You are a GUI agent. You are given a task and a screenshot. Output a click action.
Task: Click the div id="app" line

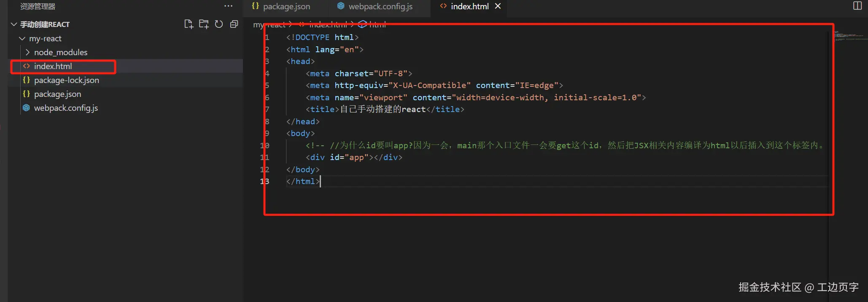pos(354,158)
